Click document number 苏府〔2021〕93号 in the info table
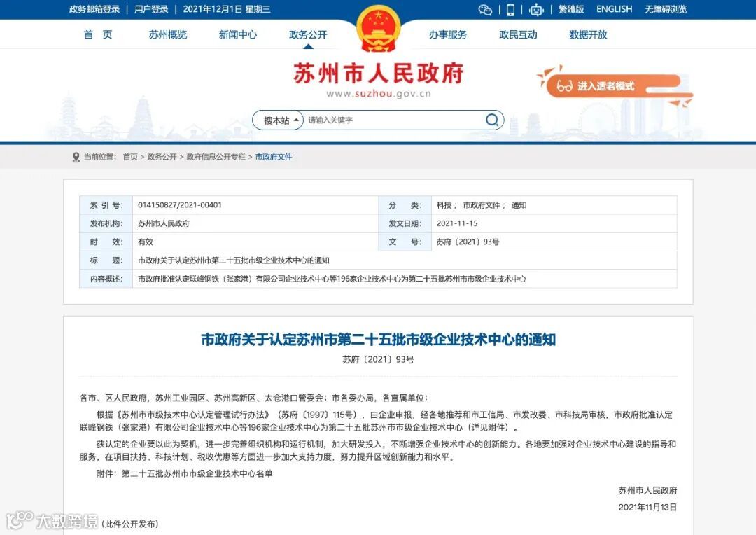 point(468,242)
